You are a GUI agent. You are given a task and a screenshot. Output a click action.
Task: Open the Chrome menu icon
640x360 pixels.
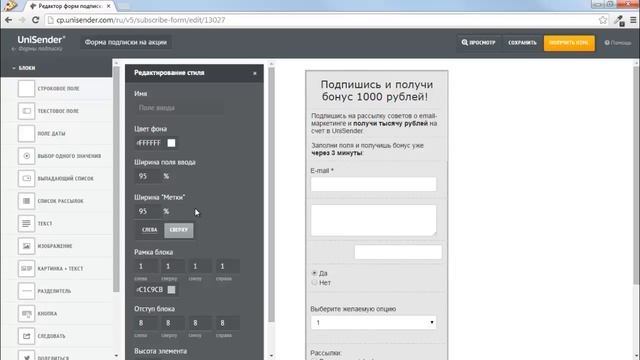[633, 20]
